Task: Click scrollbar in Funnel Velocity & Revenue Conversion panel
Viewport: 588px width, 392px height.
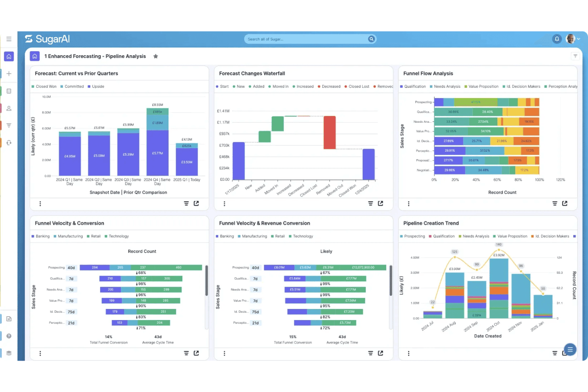Action: 391,281
